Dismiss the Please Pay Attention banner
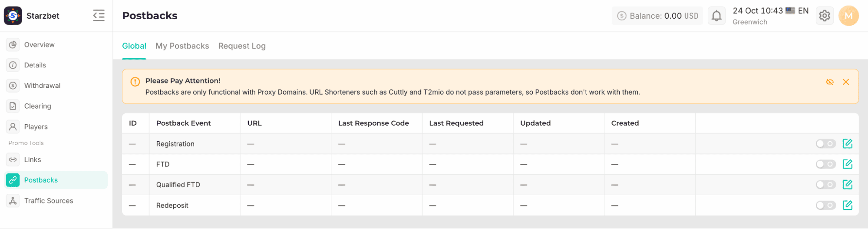 [846, 82]
